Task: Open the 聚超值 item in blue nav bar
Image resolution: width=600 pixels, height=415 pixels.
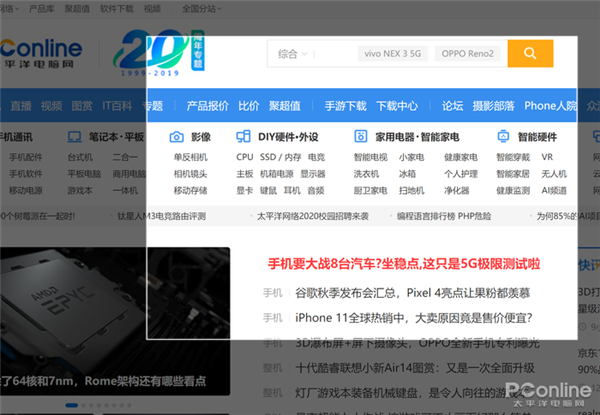Action: (284, 106)
